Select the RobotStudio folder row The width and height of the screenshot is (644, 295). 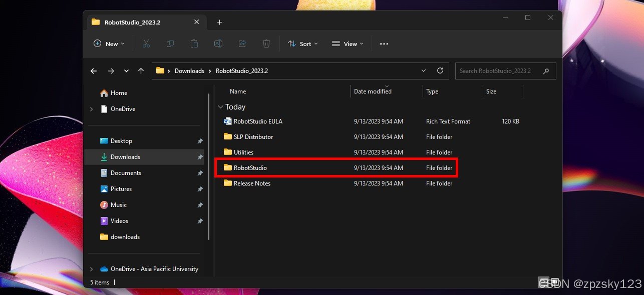(336, 168)
